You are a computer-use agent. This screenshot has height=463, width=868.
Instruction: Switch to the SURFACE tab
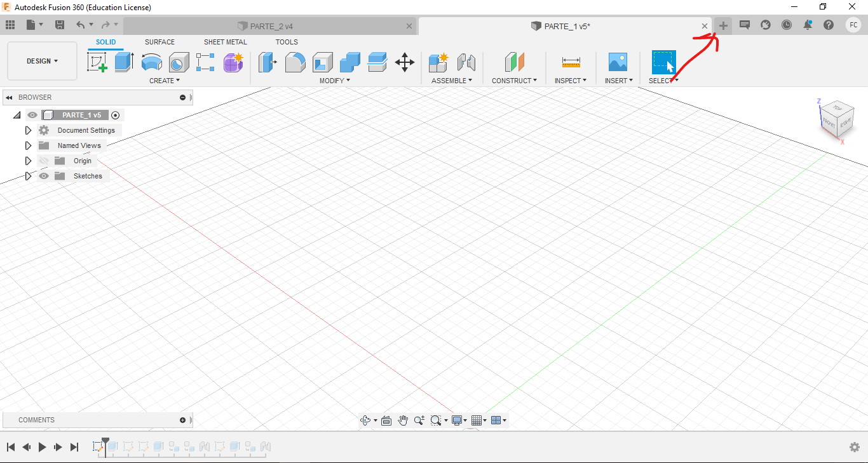pos(159,42)
